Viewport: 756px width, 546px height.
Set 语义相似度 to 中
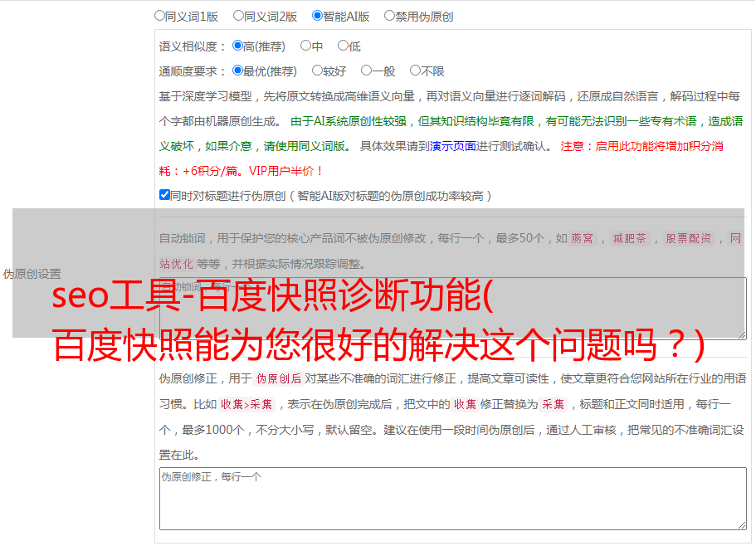(305, 46)
